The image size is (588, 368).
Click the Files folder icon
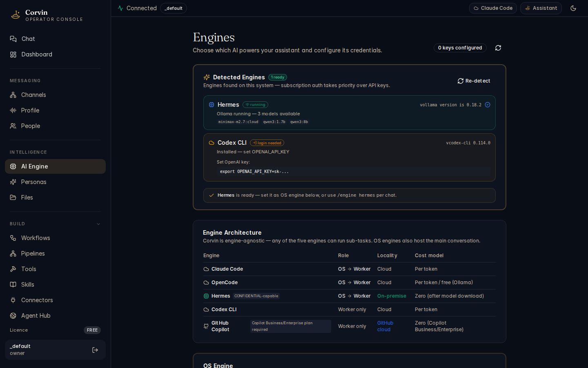coord(13,197)
